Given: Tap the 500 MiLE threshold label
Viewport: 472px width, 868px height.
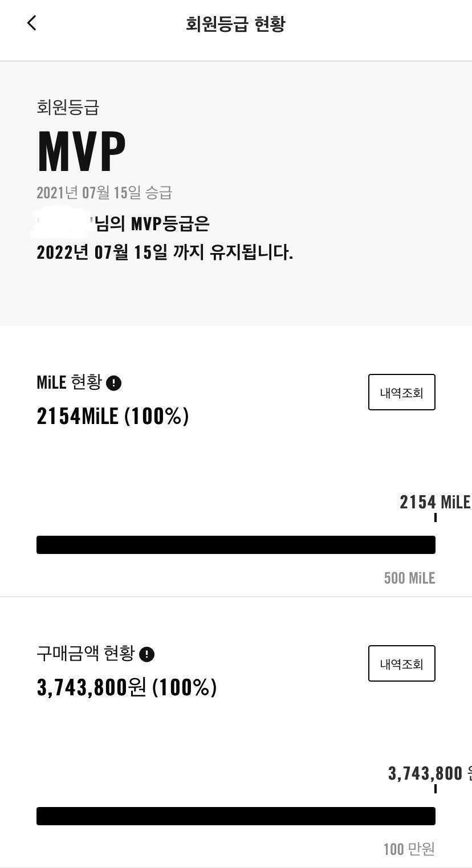Looking at the screenshot, I should [x=409, y=578].
